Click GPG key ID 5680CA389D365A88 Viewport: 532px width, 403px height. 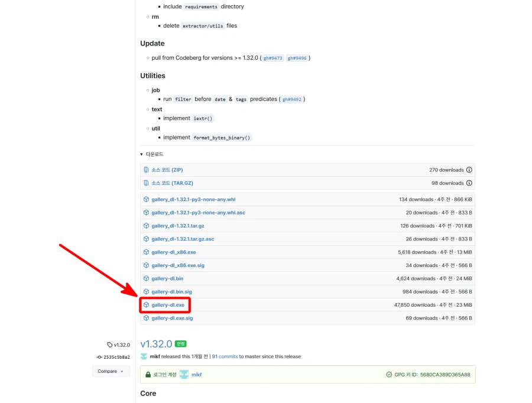(445, 375)
